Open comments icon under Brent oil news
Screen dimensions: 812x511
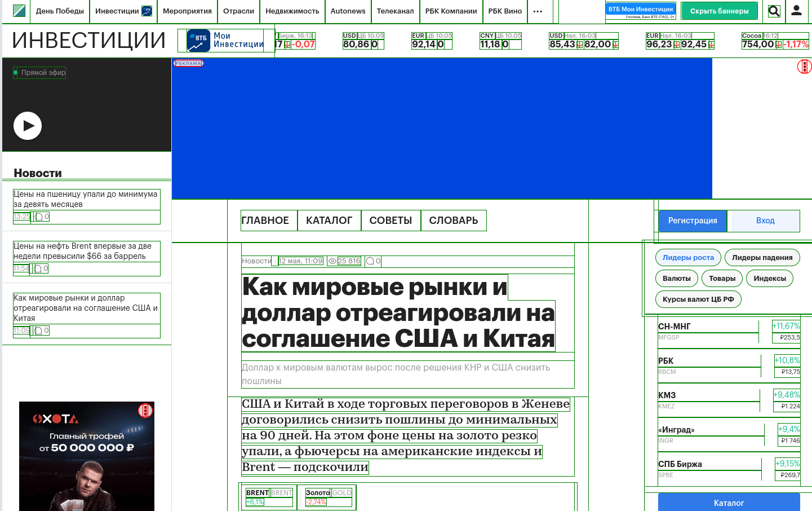click(x=38, y=268)
